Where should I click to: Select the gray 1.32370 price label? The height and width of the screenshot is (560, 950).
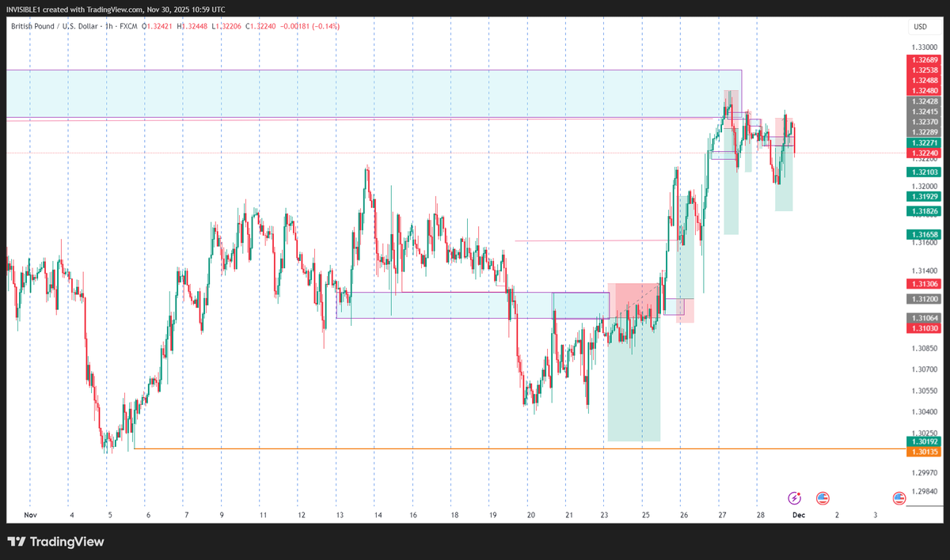(925, 123)
